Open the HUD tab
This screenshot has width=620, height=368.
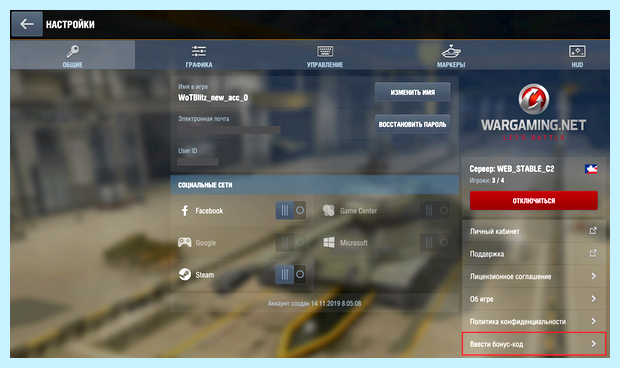coord(577,55)
